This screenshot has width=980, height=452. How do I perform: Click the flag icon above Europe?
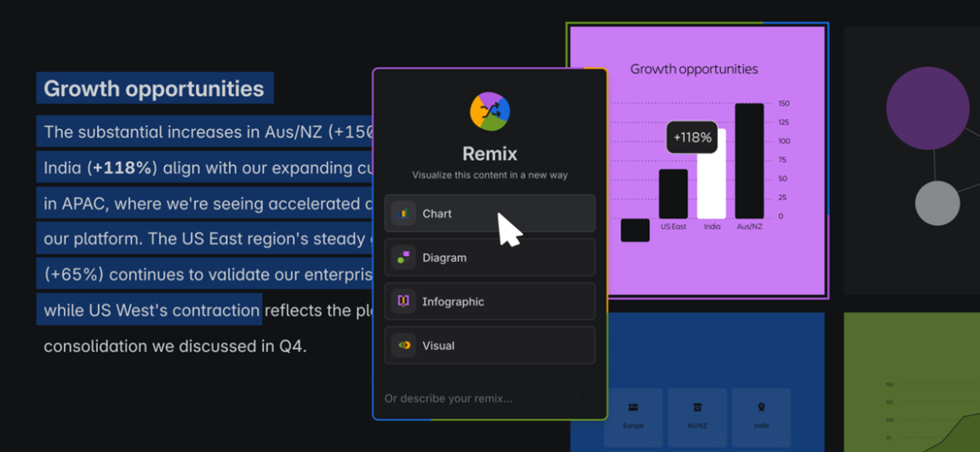tap(633, 407)
